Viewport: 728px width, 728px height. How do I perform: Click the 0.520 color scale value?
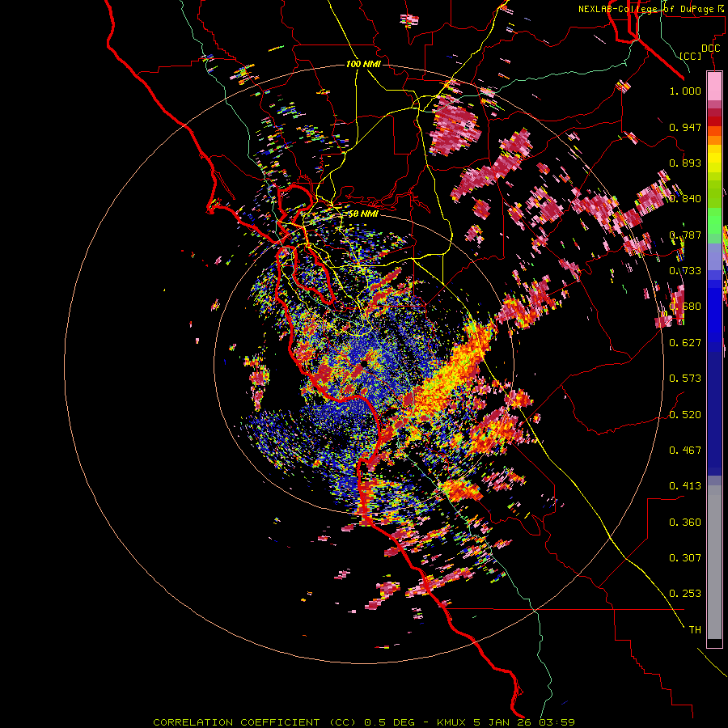point(685,415)
